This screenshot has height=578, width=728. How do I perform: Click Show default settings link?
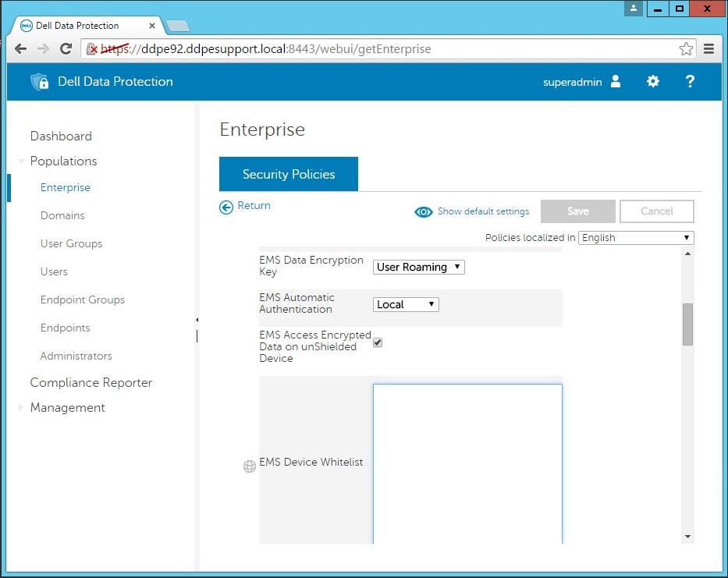pyautogui.click(x=483, y=211)
